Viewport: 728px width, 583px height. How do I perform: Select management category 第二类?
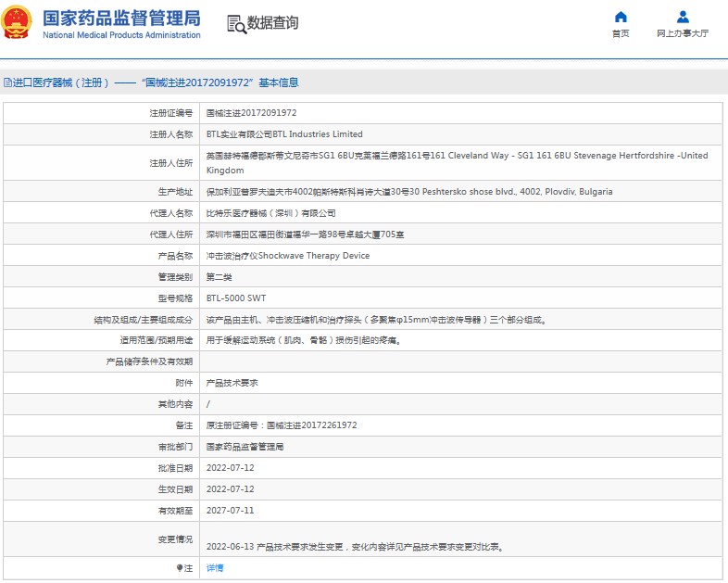tap(219, 277)
